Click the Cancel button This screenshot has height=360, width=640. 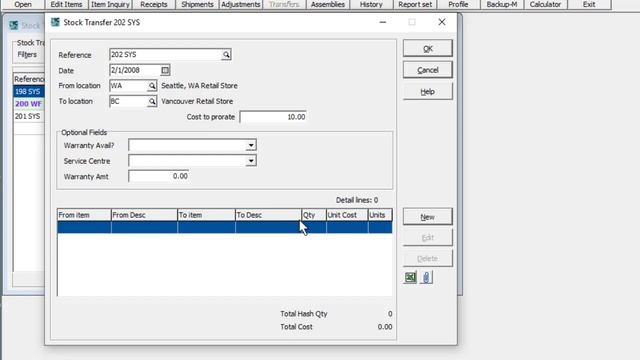pos(427,70)
